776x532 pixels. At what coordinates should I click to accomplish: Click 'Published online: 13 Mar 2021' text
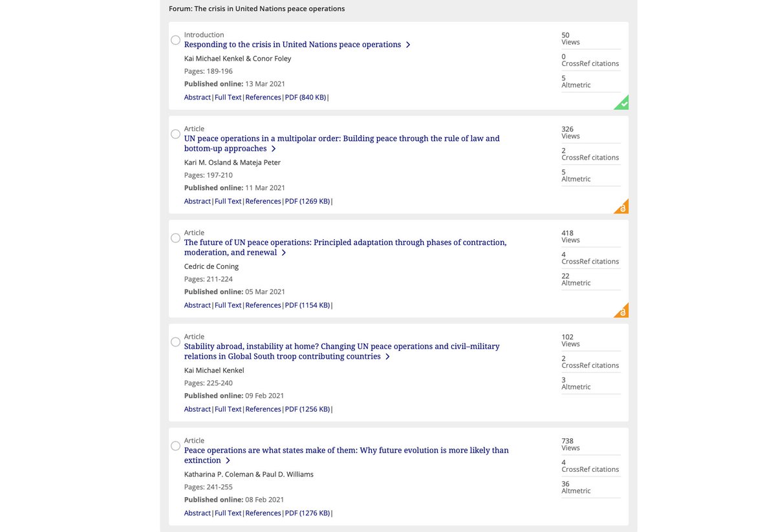(235, 84)
